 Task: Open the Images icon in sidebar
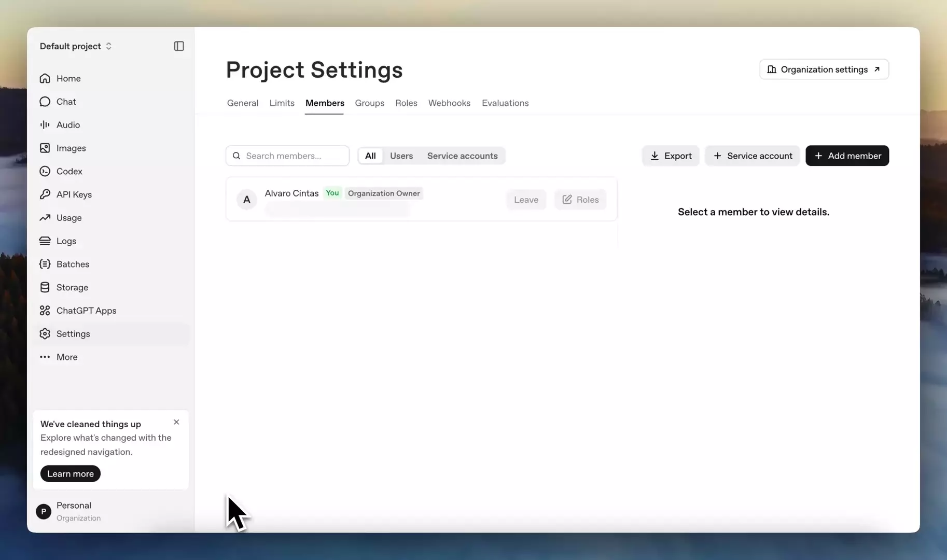click(45, 148)
